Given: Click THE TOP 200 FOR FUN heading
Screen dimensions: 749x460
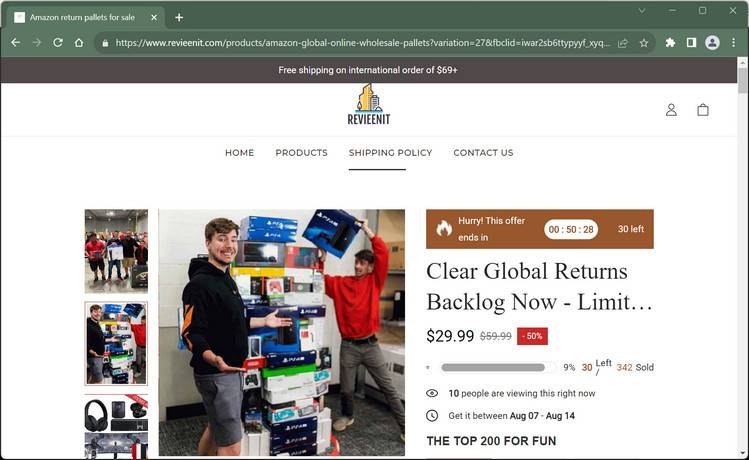Looking at the screenshot, I should (491, 441).
